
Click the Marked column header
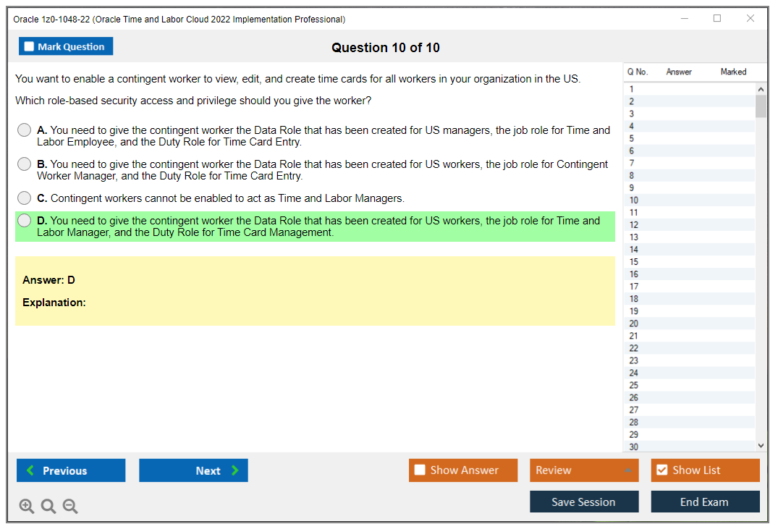pyautogui.click(x=732, y=72)
